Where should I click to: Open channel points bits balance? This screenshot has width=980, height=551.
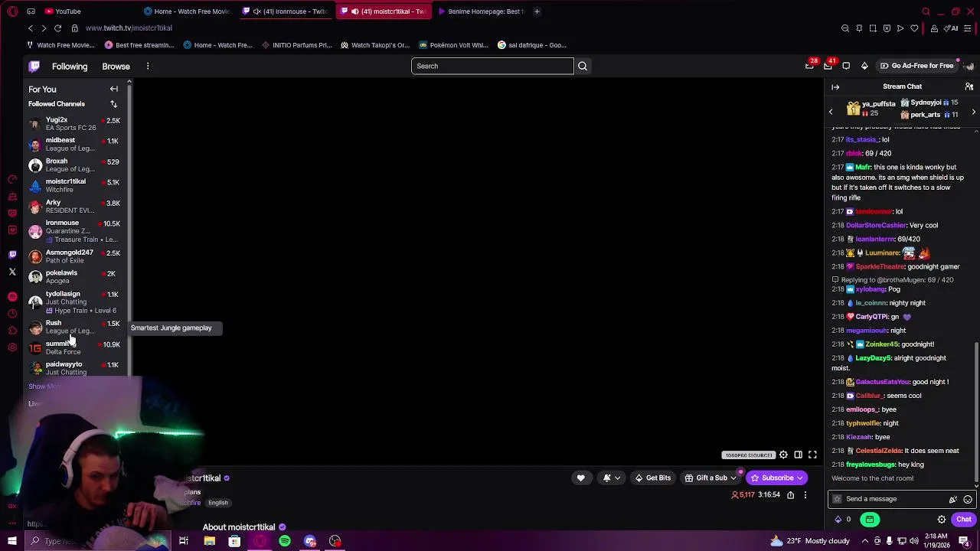[x=842, y=520]
